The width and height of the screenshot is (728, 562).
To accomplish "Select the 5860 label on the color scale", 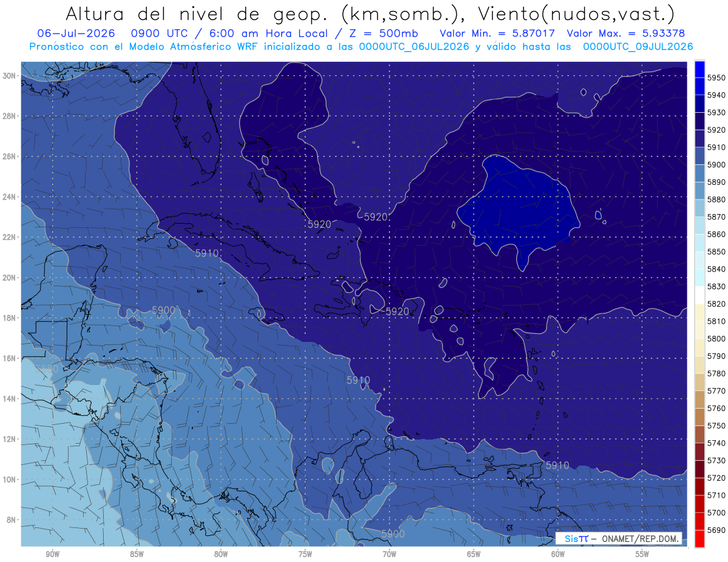I will point(716,234).
